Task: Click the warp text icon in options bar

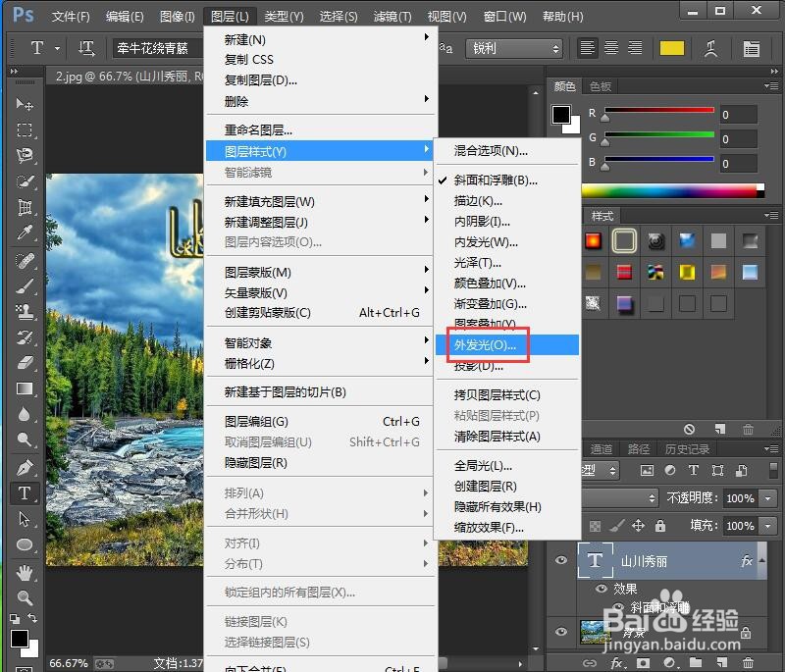Action: click(710, 48)
